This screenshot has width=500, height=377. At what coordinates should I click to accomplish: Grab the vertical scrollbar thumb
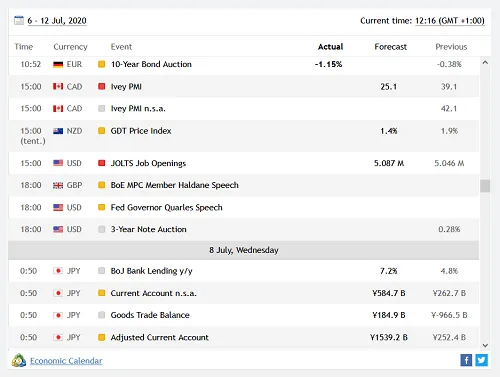485,186
